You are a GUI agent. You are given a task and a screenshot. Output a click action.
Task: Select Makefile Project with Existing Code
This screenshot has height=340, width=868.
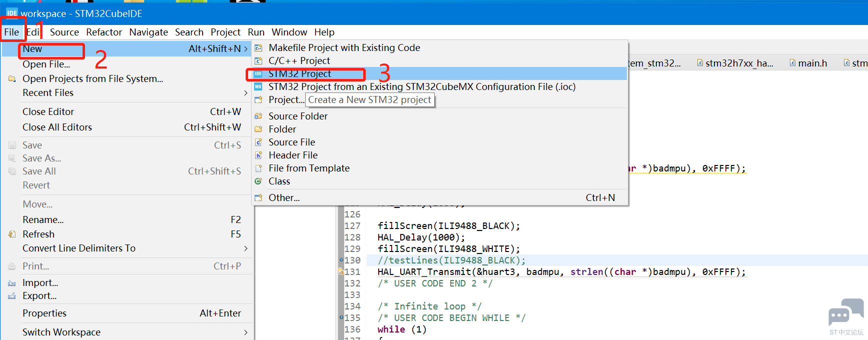(440, 48)
